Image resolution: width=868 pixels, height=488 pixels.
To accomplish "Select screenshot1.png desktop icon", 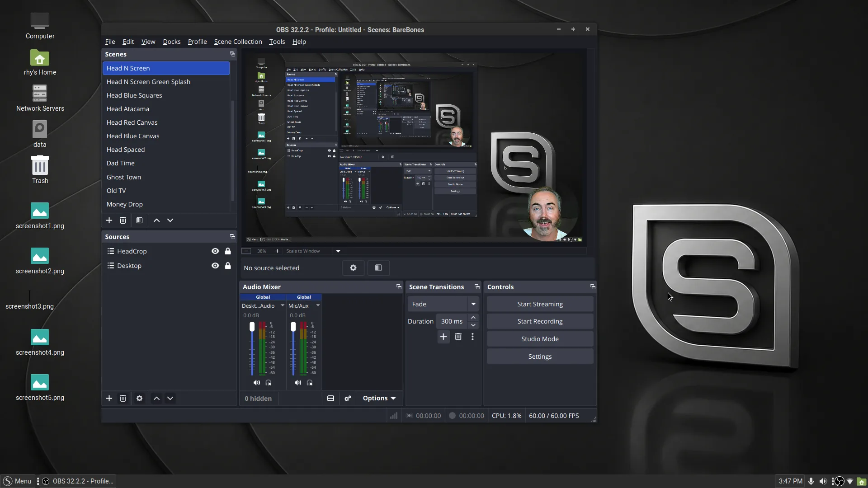I will point(40,216).
